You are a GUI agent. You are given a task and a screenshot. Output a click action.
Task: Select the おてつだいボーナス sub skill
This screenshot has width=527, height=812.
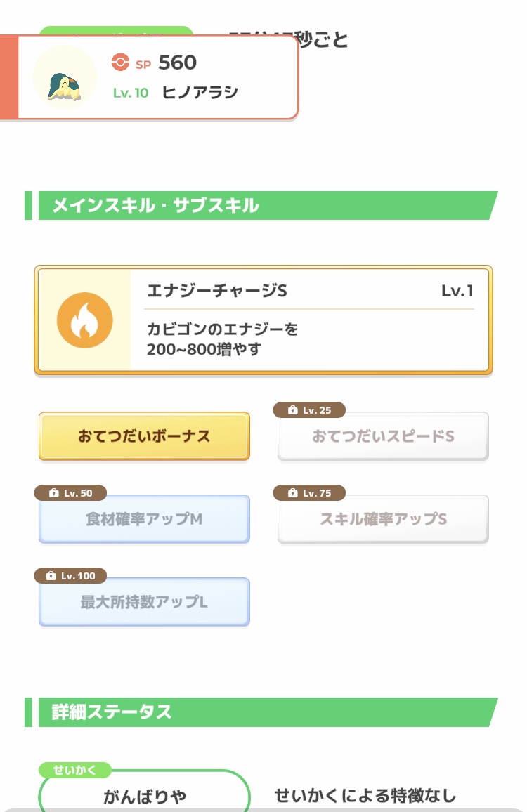(144, 436)
